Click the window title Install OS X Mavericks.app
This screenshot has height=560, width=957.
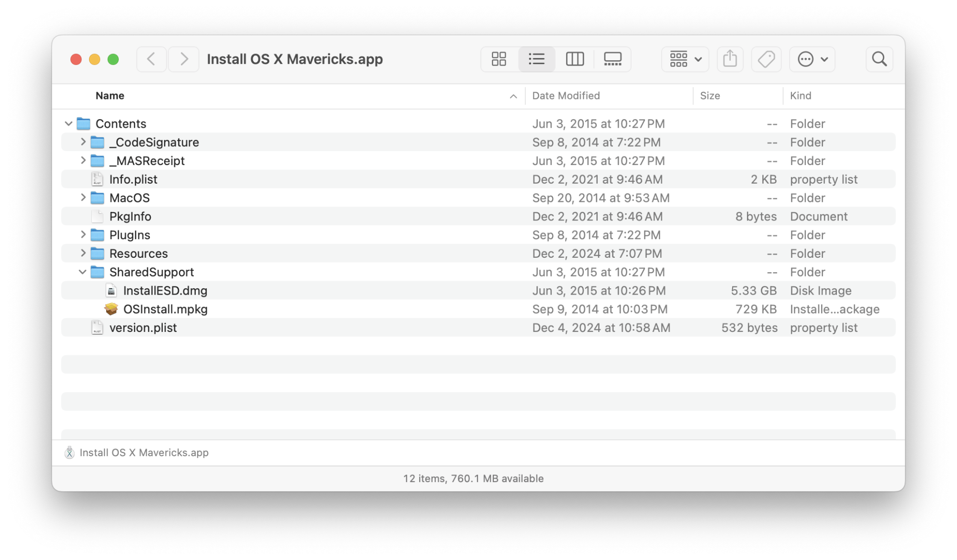295,59
